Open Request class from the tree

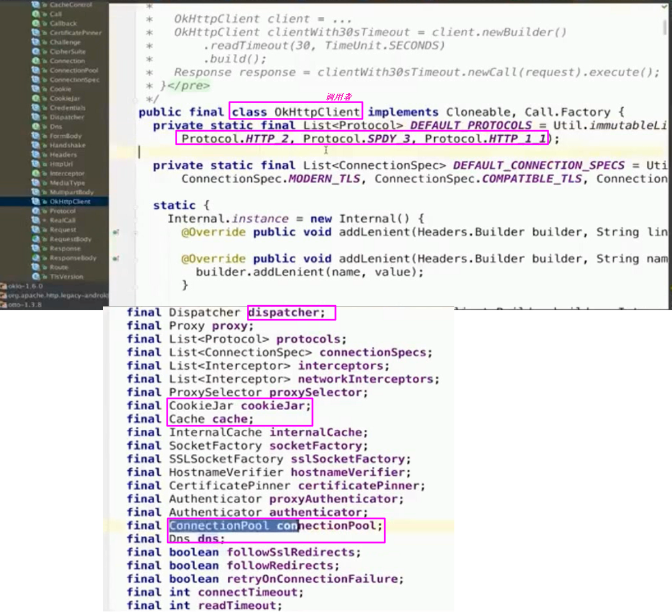coord(63,230)
